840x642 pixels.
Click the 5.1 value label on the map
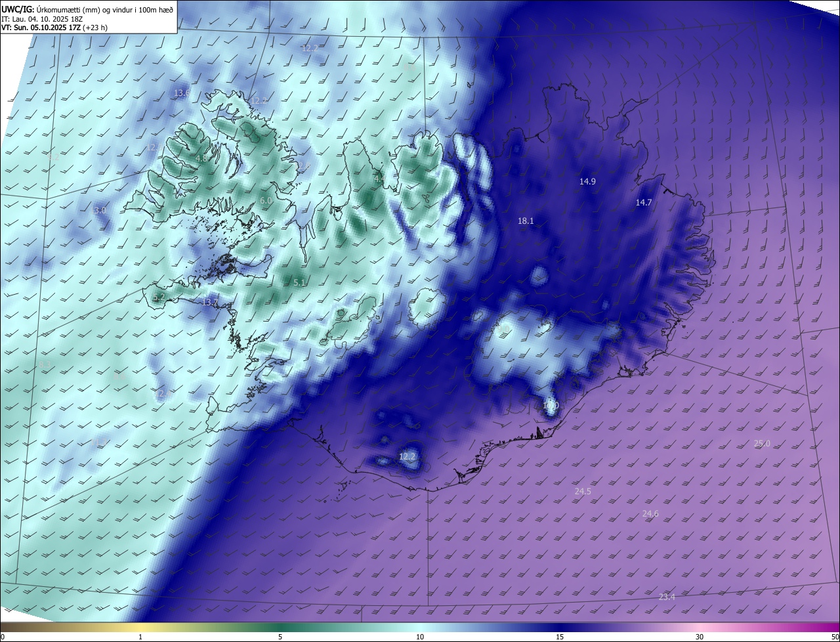(299, 282)
